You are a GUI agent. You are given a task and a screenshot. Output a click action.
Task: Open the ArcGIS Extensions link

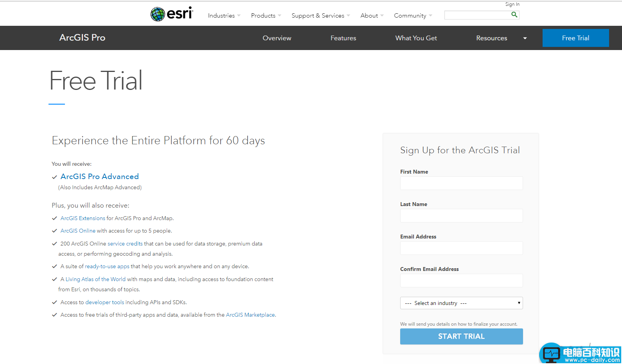(x=83, y=218)
